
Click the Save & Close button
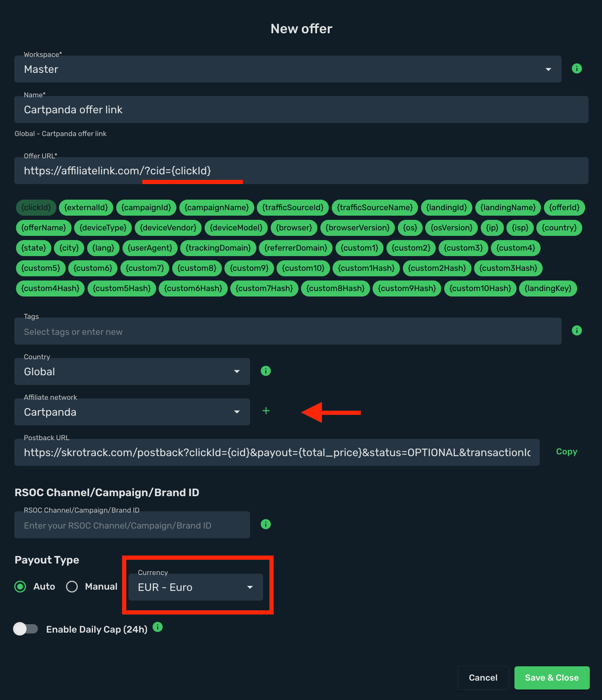(552, 678)
